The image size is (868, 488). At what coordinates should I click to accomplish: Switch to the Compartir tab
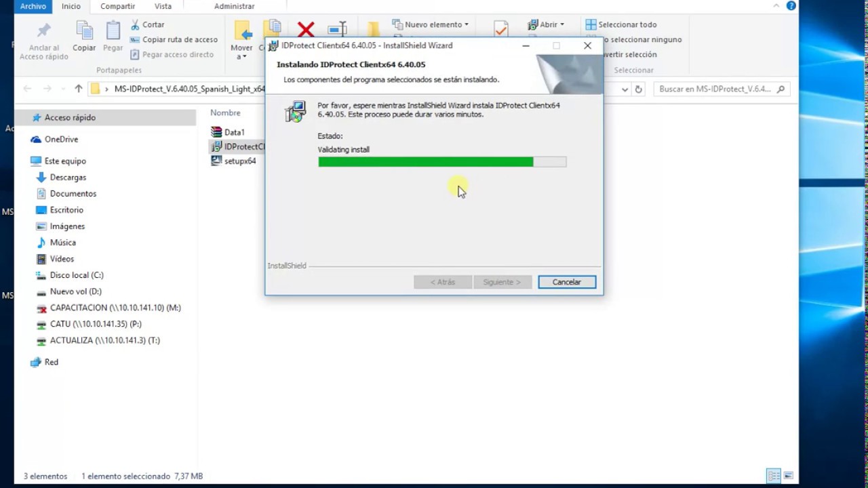(x=118, y=6)
